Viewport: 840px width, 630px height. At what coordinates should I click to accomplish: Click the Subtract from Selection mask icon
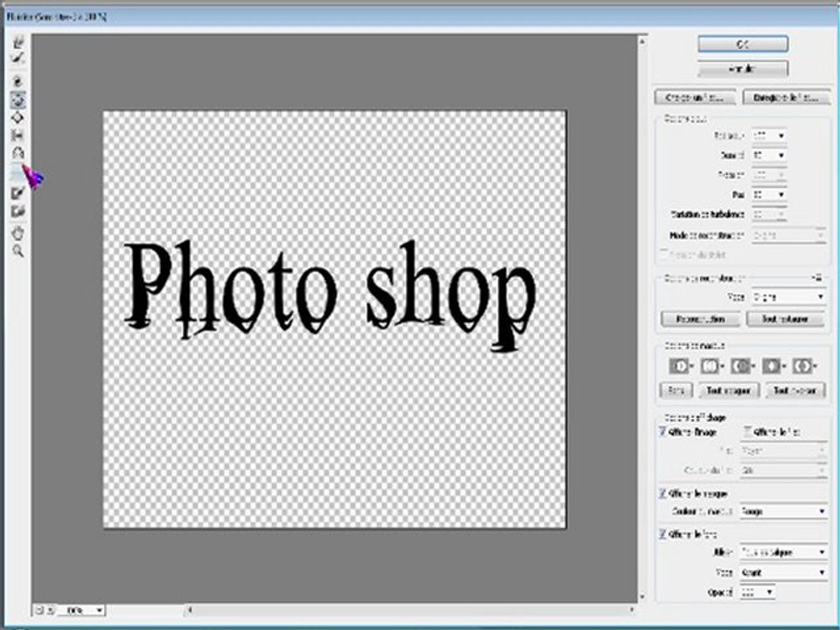(x=743, y=367)
